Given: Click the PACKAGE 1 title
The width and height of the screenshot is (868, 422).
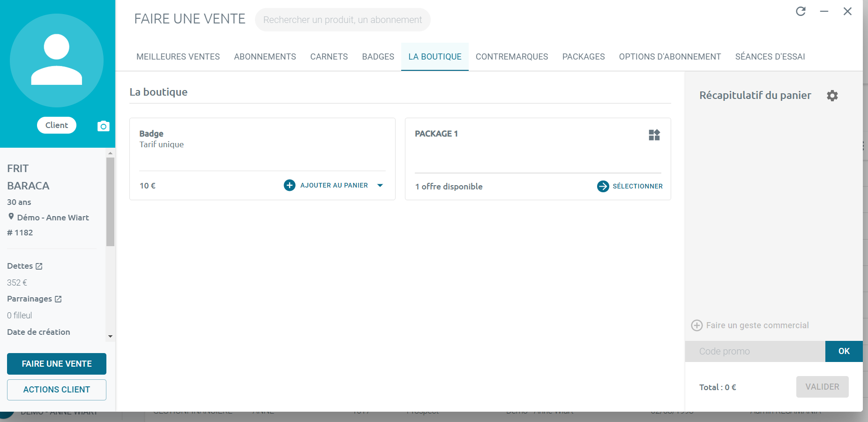Looking at the screenshot, I should point(436,134).
